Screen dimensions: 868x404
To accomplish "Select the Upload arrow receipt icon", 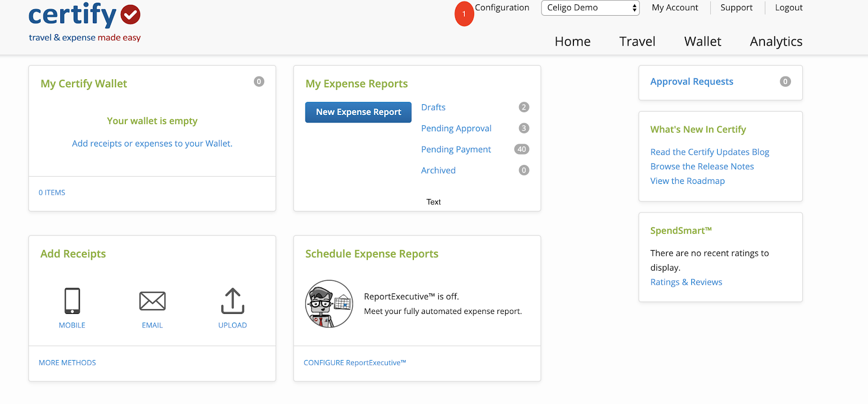I will (233, 301).
